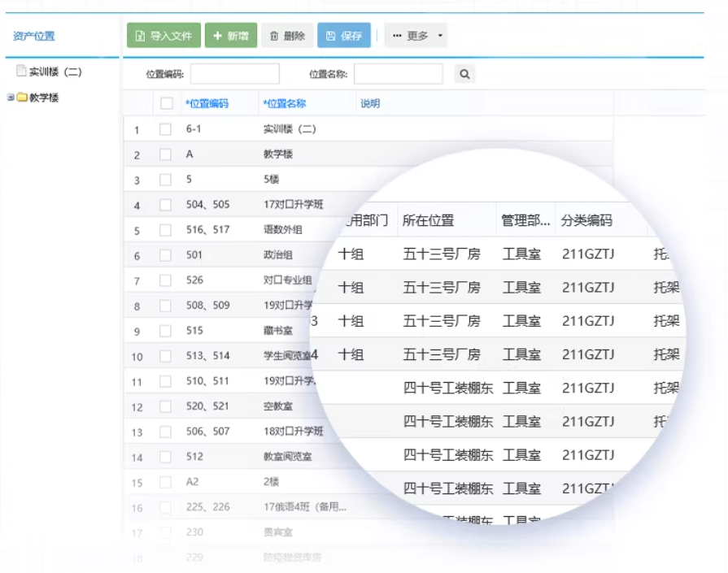Click the icon on 导入文件 button
The width and height of the screenshot is (728, 573).
(x=140, y=36)
